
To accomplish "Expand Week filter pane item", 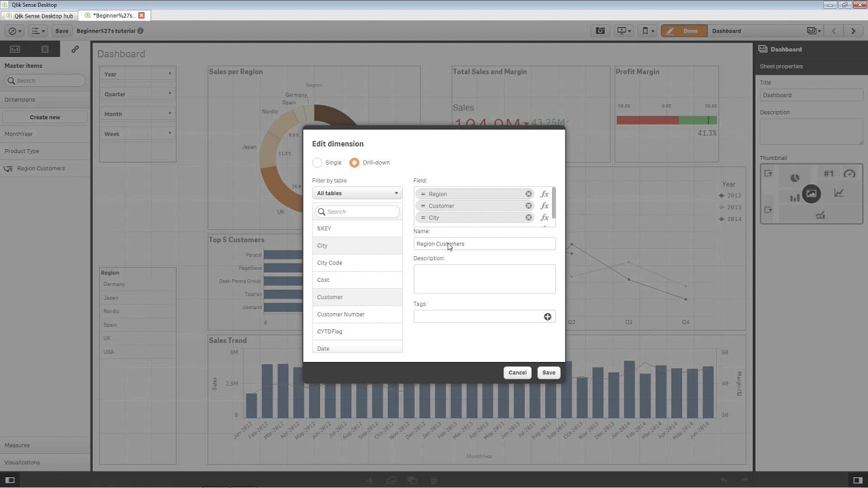I will pos(138,134).
